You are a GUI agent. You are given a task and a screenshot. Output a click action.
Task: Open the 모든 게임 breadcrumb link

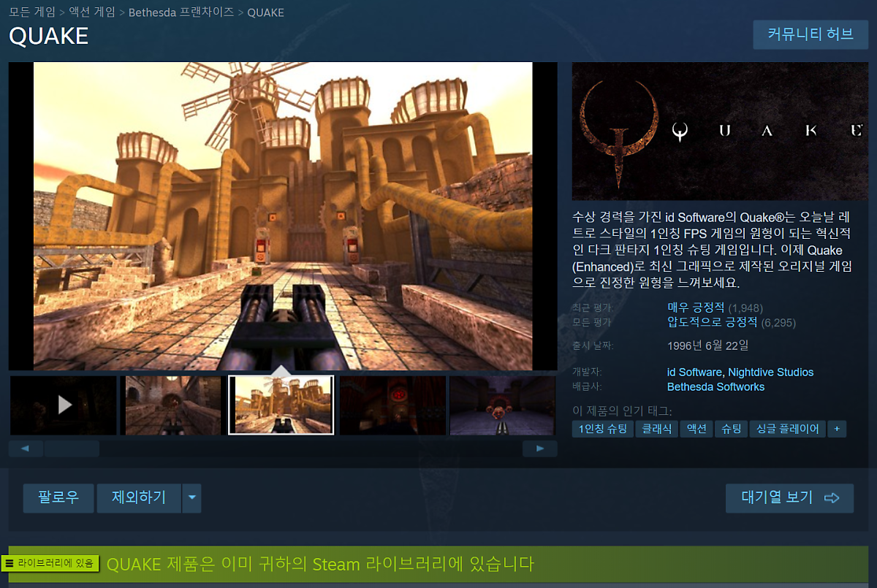[32, 12]
